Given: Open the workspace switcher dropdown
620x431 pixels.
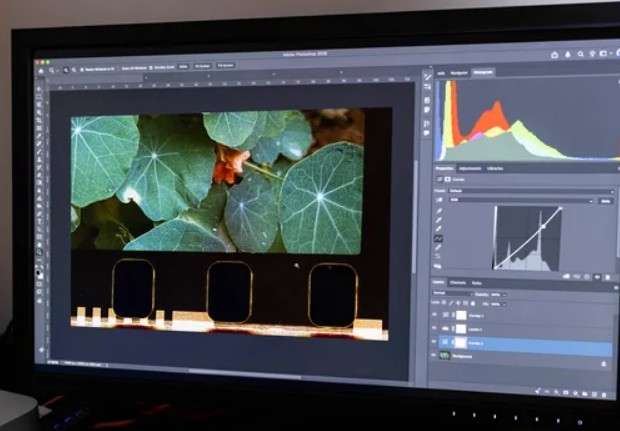Looking at the screenshot, I should coord(605,53).
